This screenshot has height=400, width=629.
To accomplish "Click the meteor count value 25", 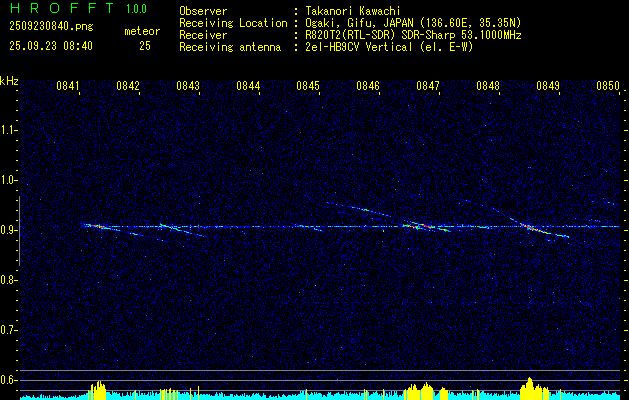I will (x=145, y=46).
